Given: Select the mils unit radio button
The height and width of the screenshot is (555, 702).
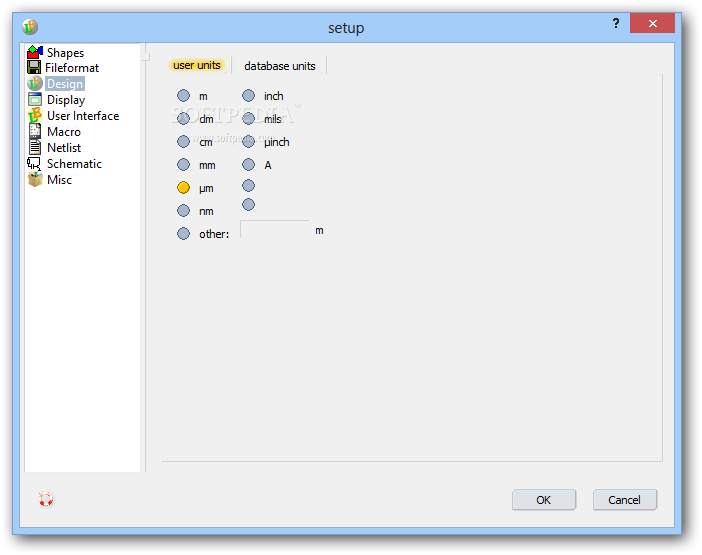Looking at the screenshot, I should pyautogui.click(x=248, y=119).
